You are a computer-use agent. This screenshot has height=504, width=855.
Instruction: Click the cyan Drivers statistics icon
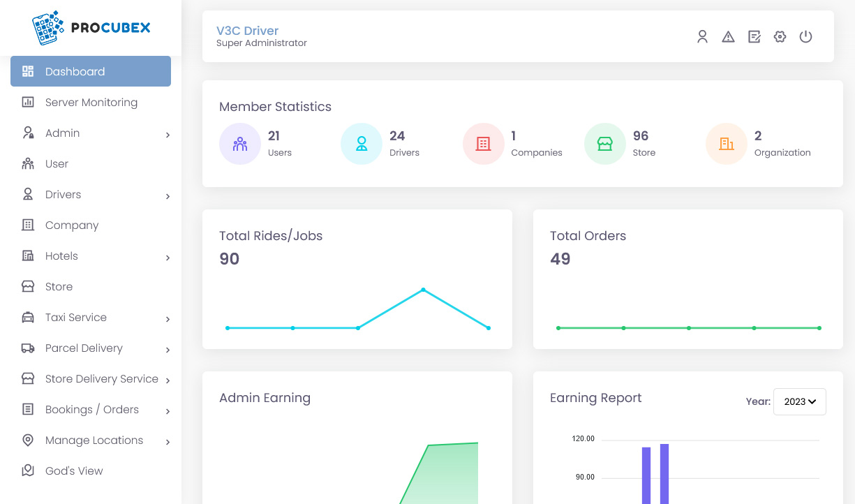click(362, 144)
